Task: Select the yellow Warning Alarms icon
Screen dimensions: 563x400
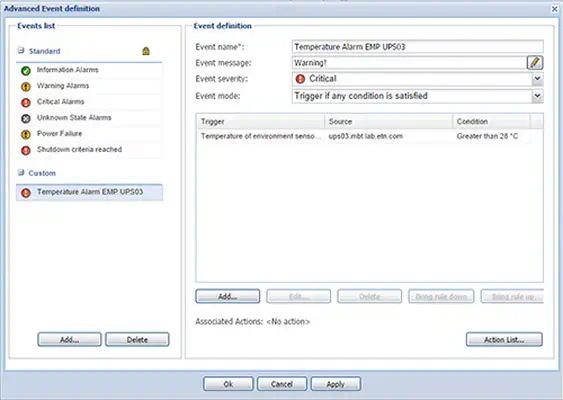Action: (26, 87)
